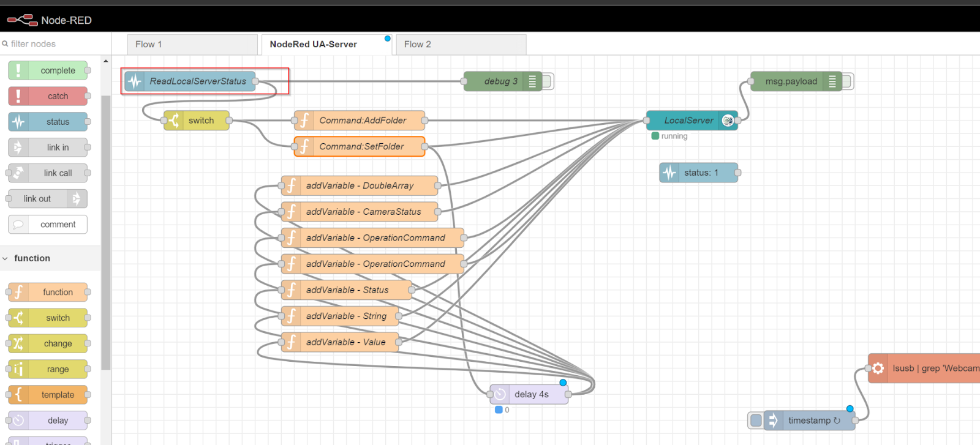Screen dimensions: 980x445
Task: Click the filter nodes search field
Action: point(56,44)
